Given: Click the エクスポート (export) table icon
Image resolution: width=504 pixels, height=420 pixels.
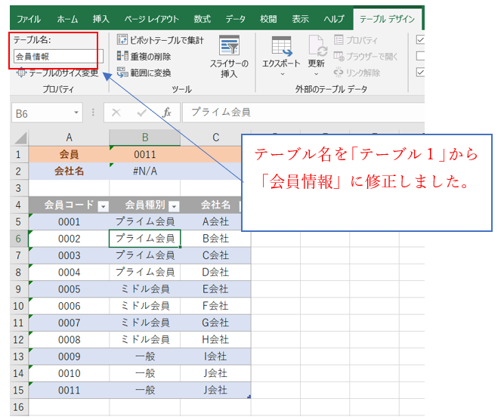Looking at the screenshot, I should coord(281,47).
